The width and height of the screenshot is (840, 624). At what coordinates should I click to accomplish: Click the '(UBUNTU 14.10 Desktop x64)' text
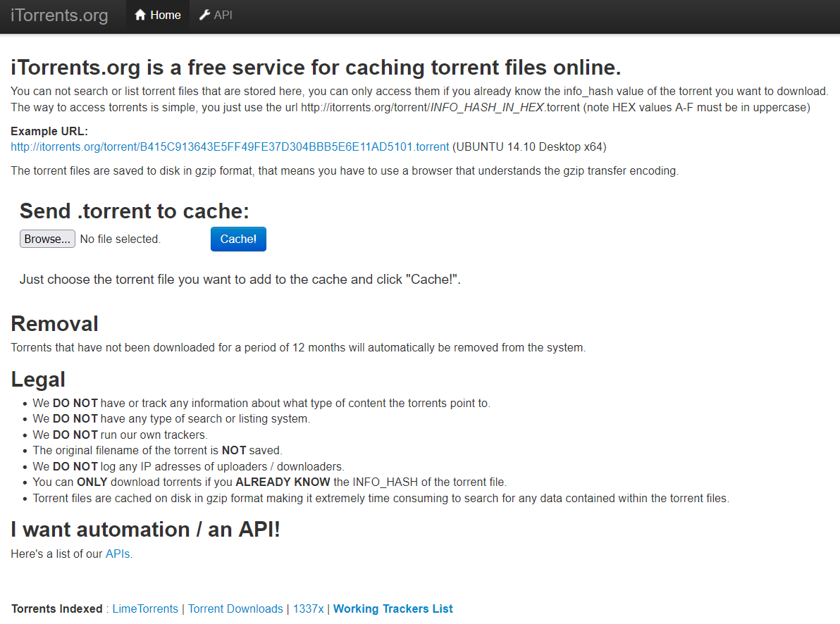529,146
